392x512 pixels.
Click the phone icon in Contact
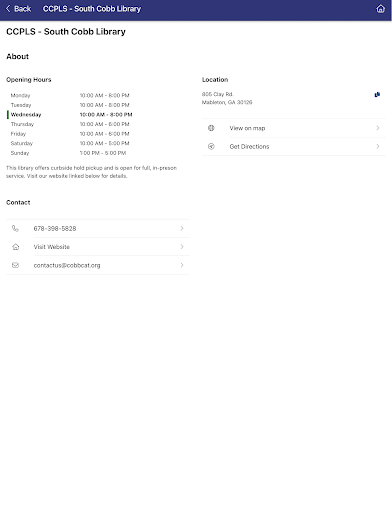click(15, 228)
